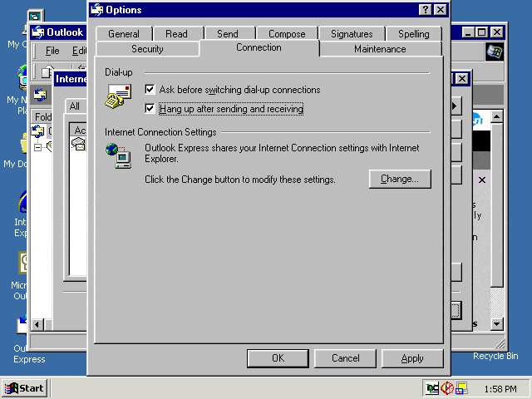532x399 pixels.
Task: Open the All tab in Internet Accounts
Action: 75,106
